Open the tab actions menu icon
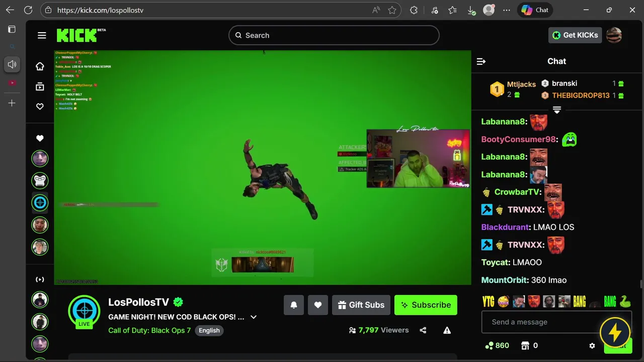The width and height of the screenshot is (644, 362). tap(12, 29)
